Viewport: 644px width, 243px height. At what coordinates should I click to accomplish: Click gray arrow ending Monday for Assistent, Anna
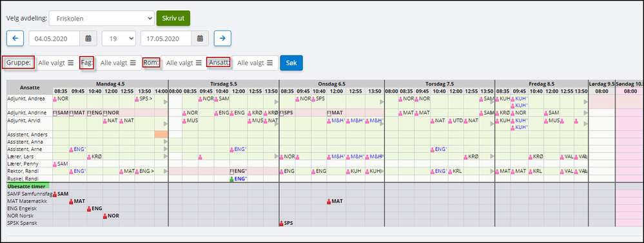166,142
